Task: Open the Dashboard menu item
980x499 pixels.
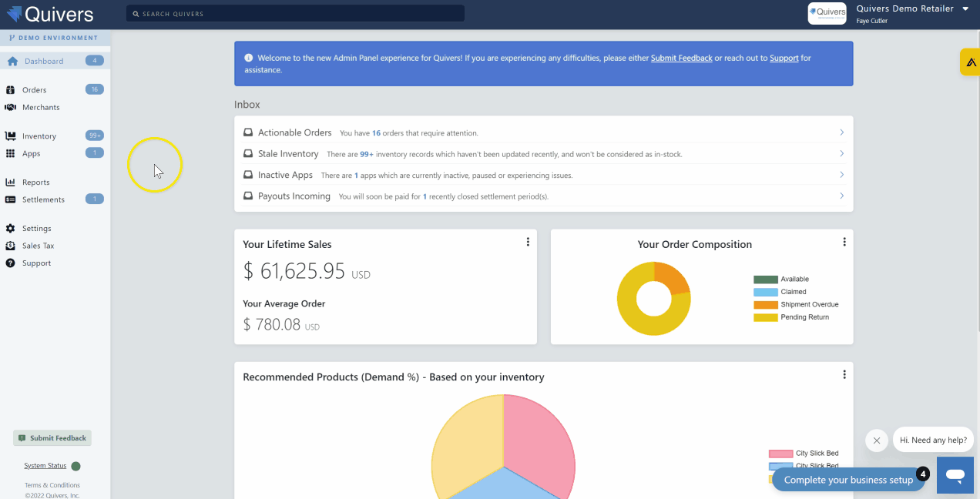Action: point(55,61)
